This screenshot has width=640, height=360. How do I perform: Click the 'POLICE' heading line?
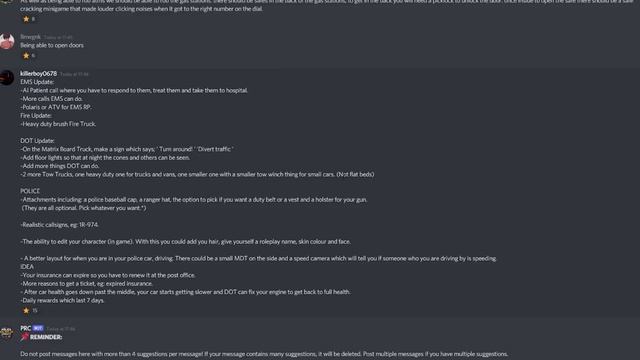coord(30,191)
